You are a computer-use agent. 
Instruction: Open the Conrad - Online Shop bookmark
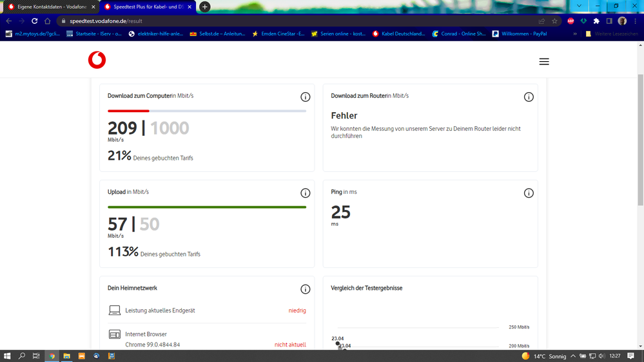459,33
